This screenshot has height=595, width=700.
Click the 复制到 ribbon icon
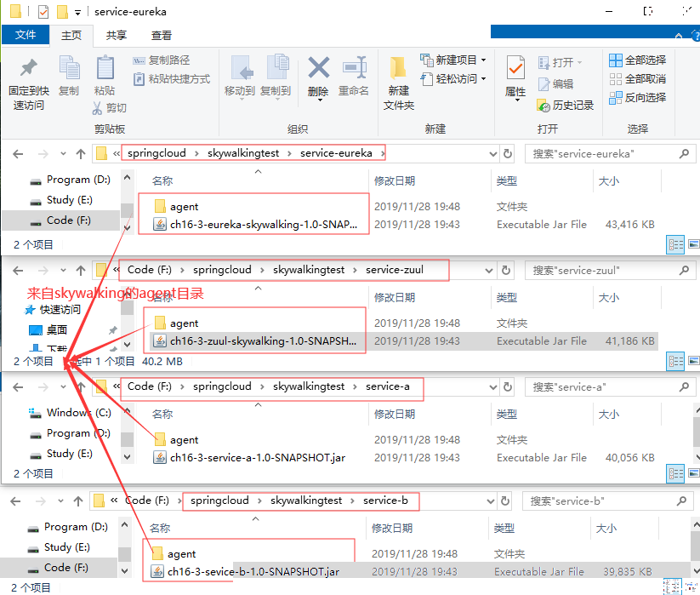277,67
